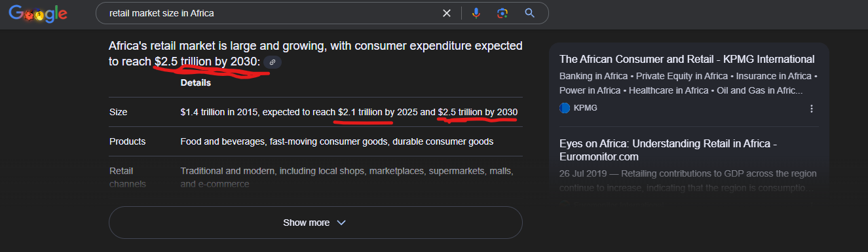
Task: Click the overview headline about consumer expenditure
Action: [315, 54]
